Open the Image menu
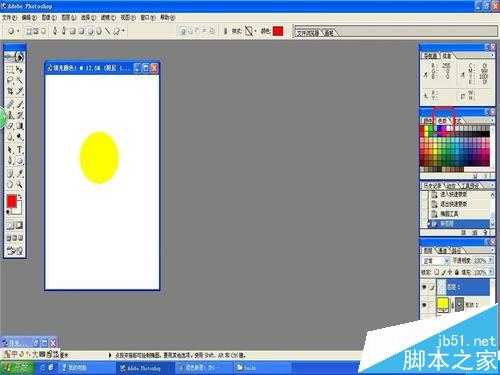This screenshot has width=500, height=375. 49,17
